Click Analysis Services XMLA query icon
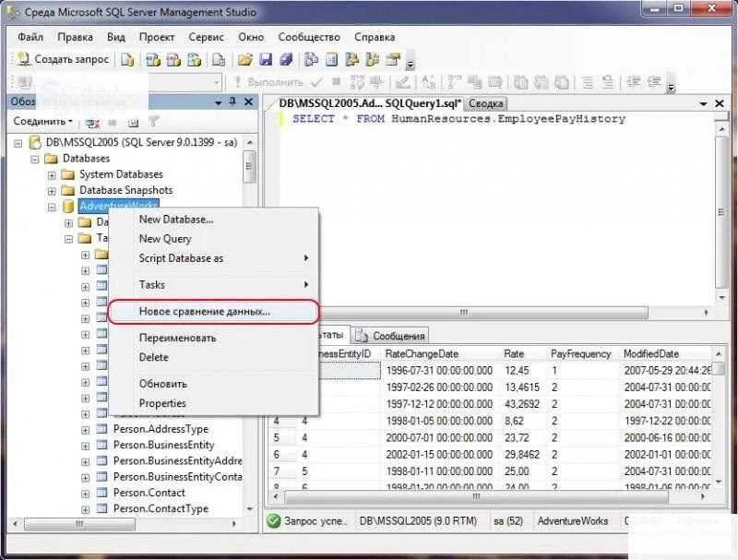 194,59
